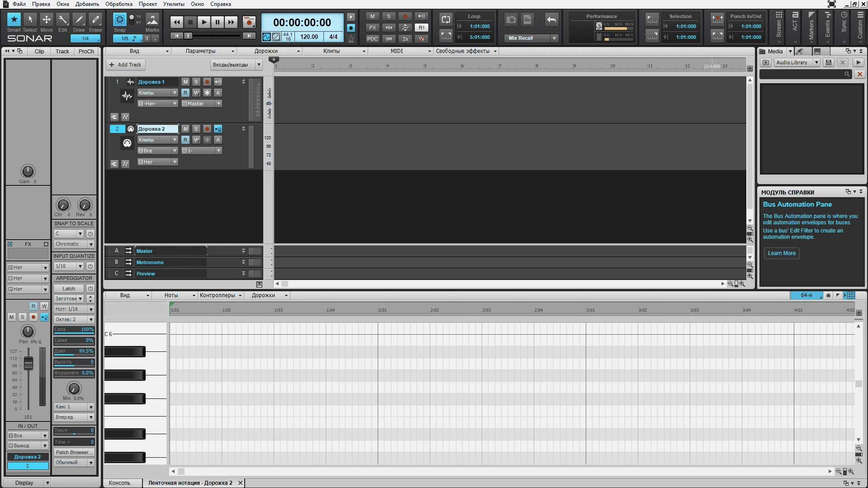This screenshot has width=868, height=488.
Task: Click the transport Record button
Action: click(x=249, y=22)
